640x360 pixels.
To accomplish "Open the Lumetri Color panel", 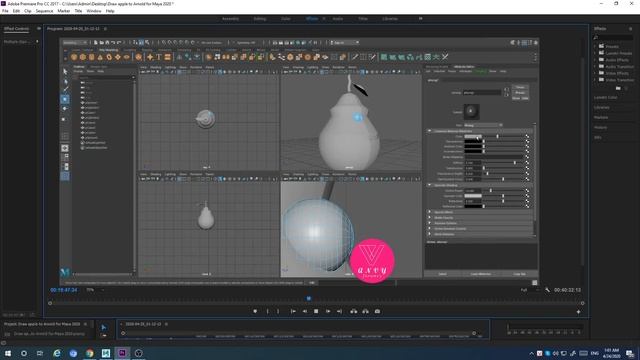I will (x=605, y=98).
